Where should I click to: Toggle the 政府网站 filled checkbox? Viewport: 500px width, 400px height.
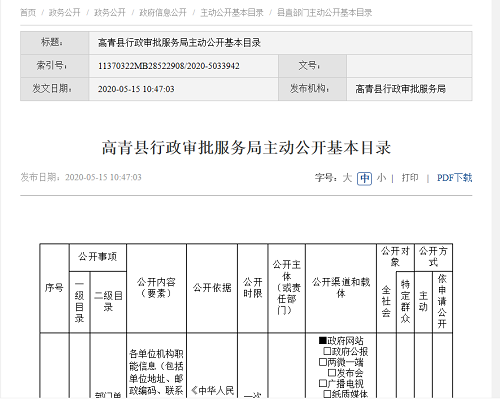pos(322,340)
